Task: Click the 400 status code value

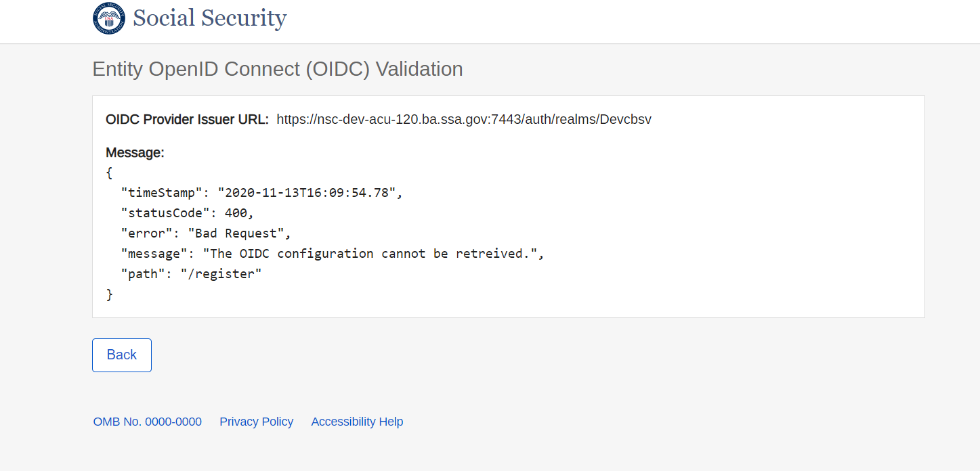Action: 236,213
